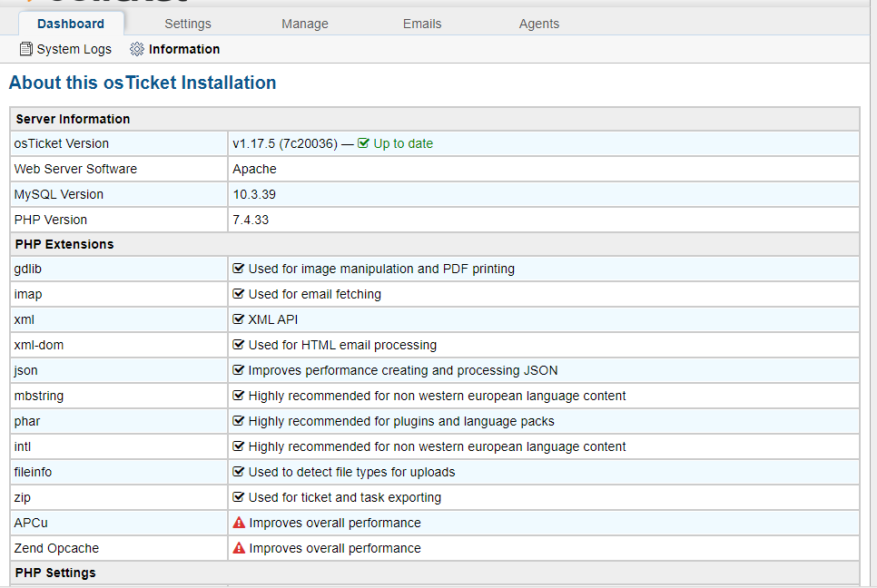Click the Information gear icon
The width and height of the screenshot is (877, 588).
[x=137, y=49]
